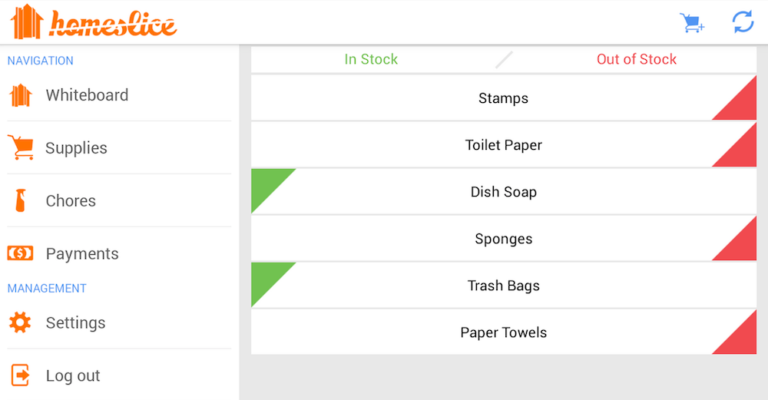Image resolution: width=768 pixels, height=400 pixels.
Task: Toggle Stamps red out-of-stock corner
Action: pos(742,106)
